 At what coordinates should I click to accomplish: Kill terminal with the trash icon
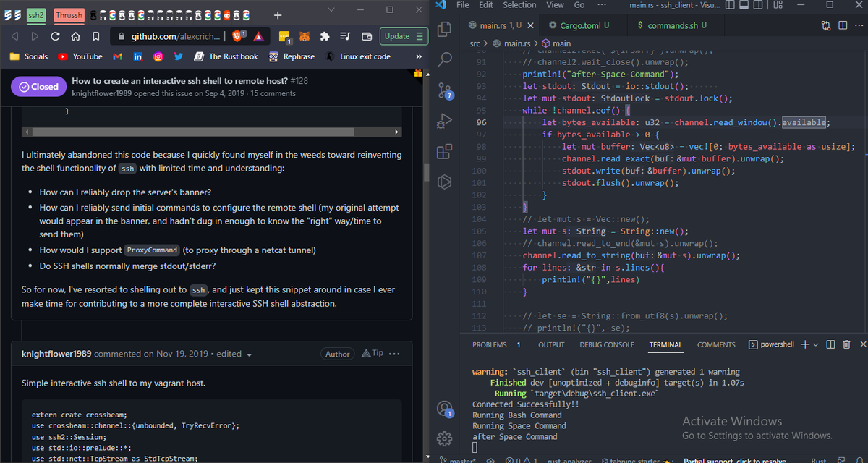pyautogui.click(x=845, y=344)
